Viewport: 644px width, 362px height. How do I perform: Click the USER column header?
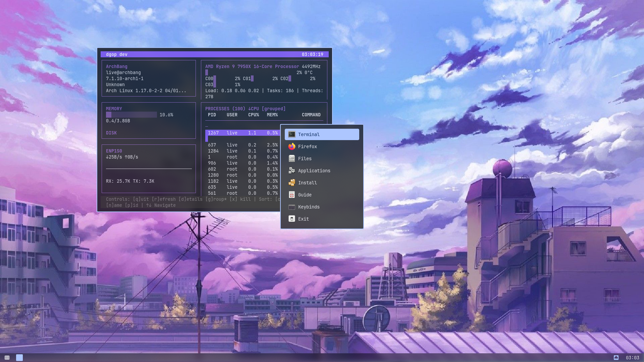(232, 115)
